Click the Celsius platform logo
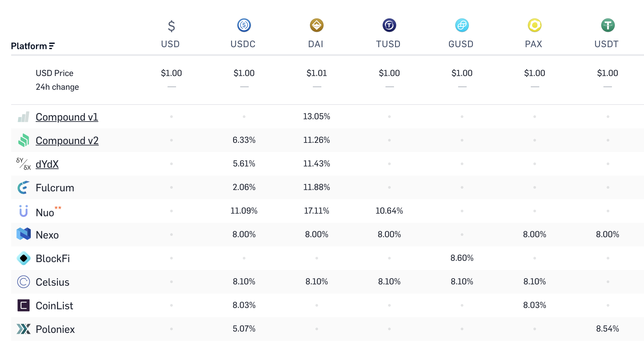 click(x=24, y=282)
